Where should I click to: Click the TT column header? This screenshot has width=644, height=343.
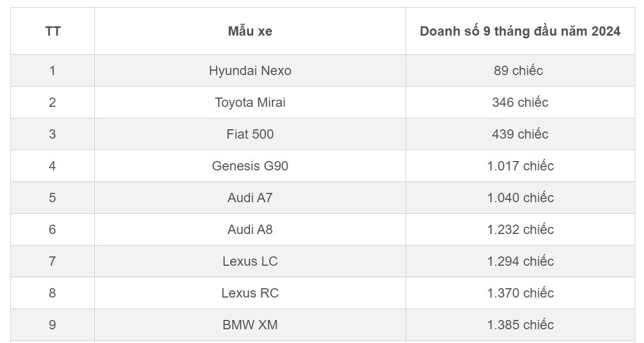coord(53,31)
